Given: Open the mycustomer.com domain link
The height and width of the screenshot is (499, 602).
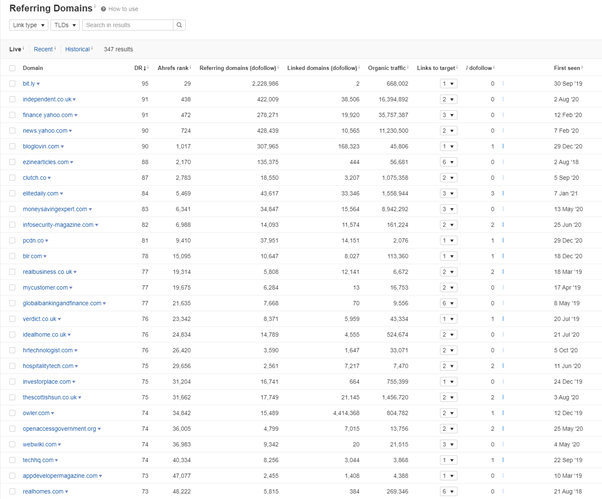Looking at the screenshot, I should (45, 288).
